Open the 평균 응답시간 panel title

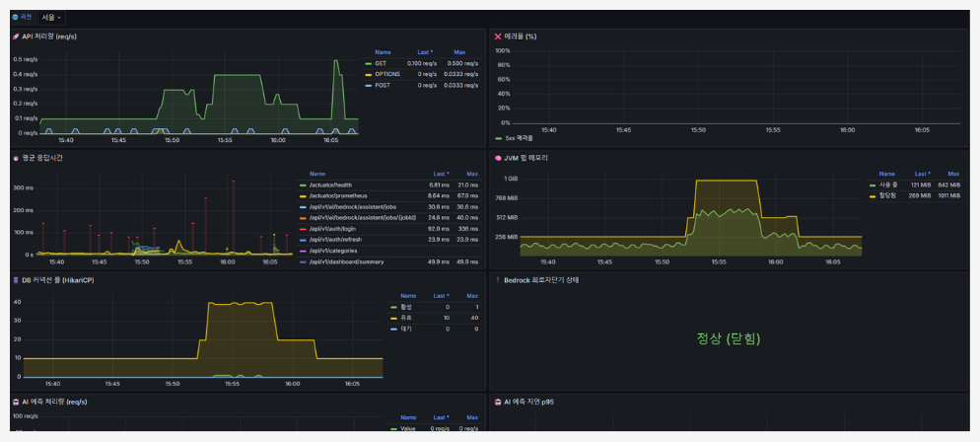tap(41, 158)
